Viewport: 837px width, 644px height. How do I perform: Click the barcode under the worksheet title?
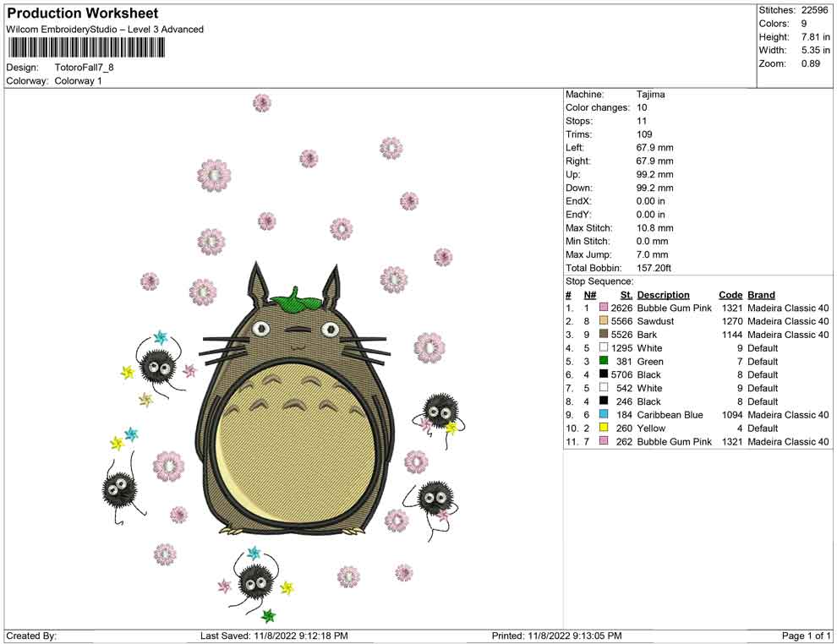85,47
